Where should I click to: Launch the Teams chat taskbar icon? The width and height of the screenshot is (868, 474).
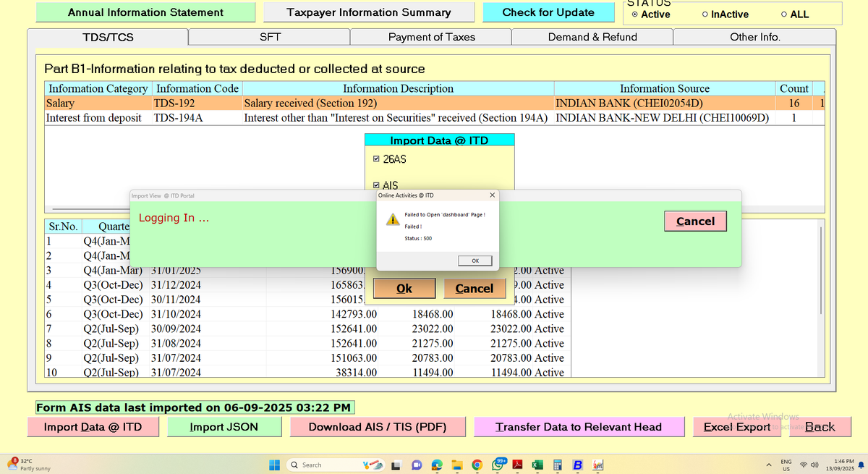click(x=417, y=465)
